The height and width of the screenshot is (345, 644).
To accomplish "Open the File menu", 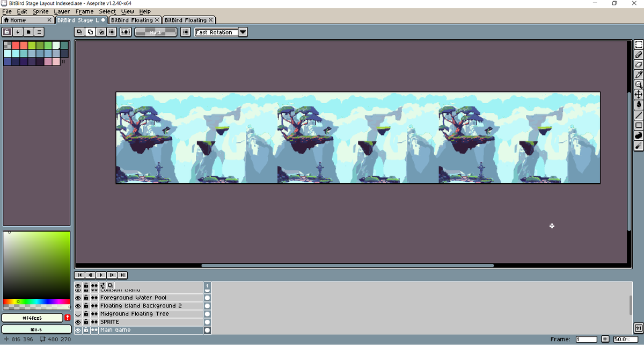I will tap(7, 11).
